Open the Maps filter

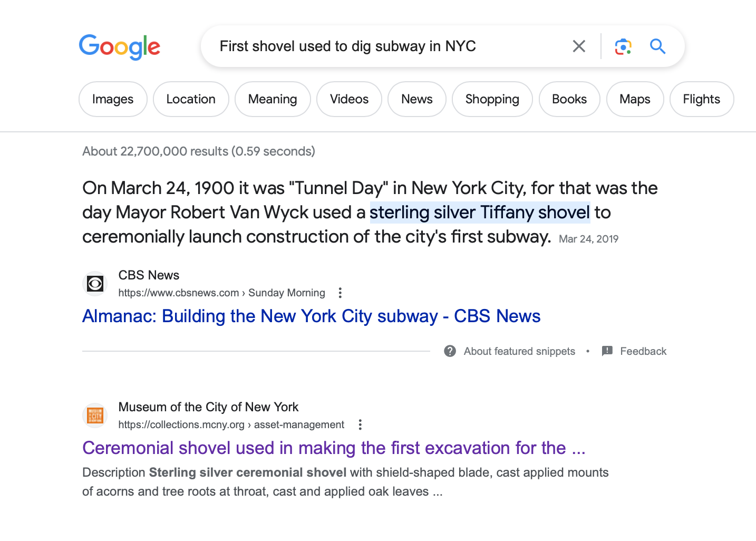pyautogui.click(x=635, y=99)
